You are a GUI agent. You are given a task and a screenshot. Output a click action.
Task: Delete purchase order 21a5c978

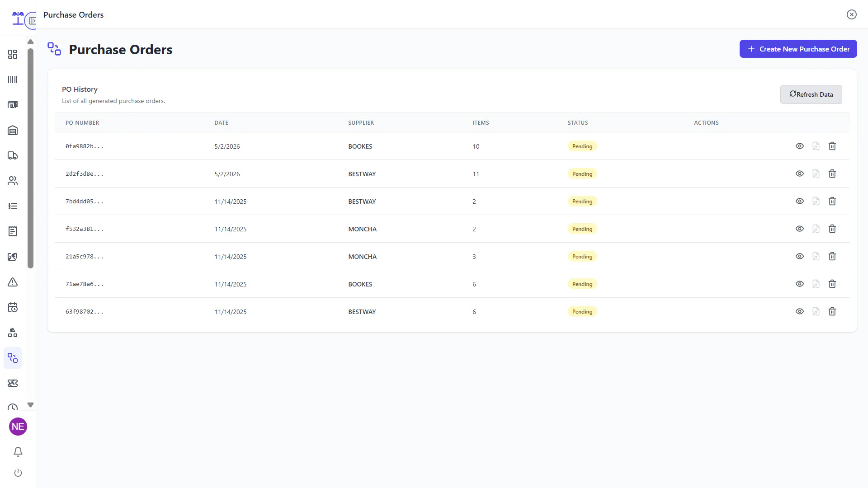point(832,256)
